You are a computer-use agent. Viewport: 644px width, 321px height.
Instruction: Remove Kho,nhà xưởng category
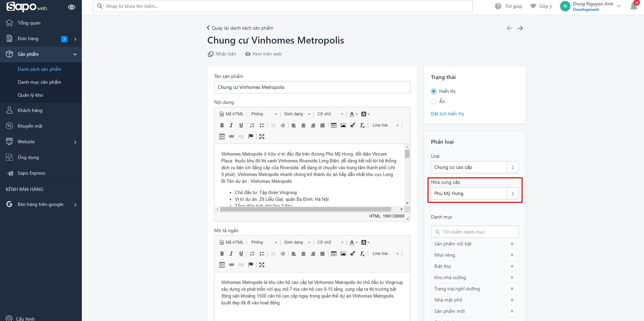coord(512,277)
